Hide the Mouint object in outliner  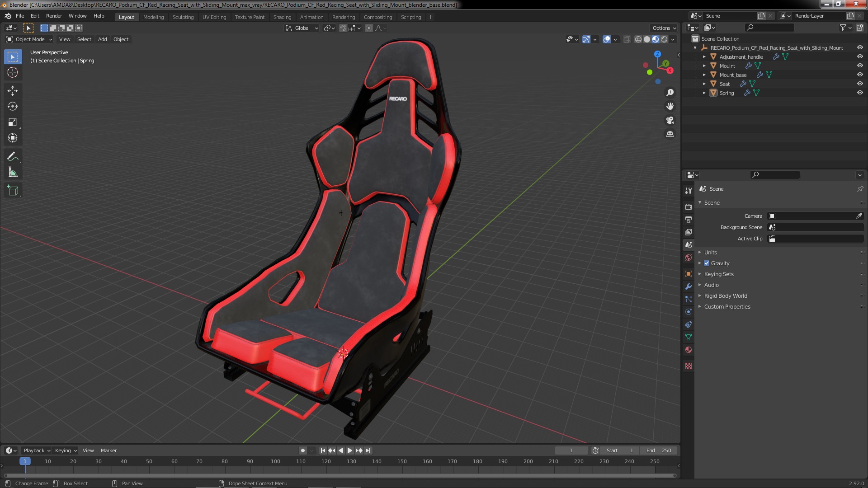pos(860,66)
